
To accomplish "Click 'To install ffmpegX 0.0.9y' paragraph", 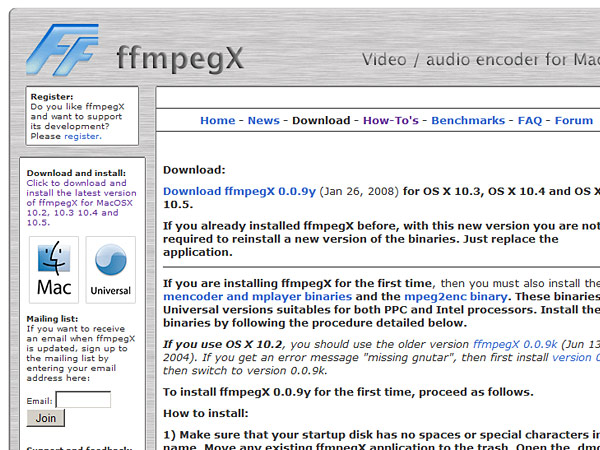I will (x=348, y=392).
